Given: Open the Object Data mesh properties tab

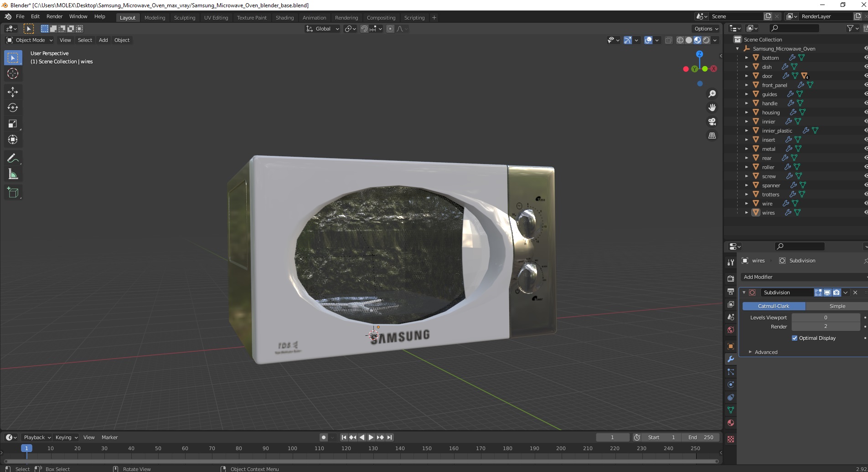Looking at the screenshot, I should (x=731, y=410).
